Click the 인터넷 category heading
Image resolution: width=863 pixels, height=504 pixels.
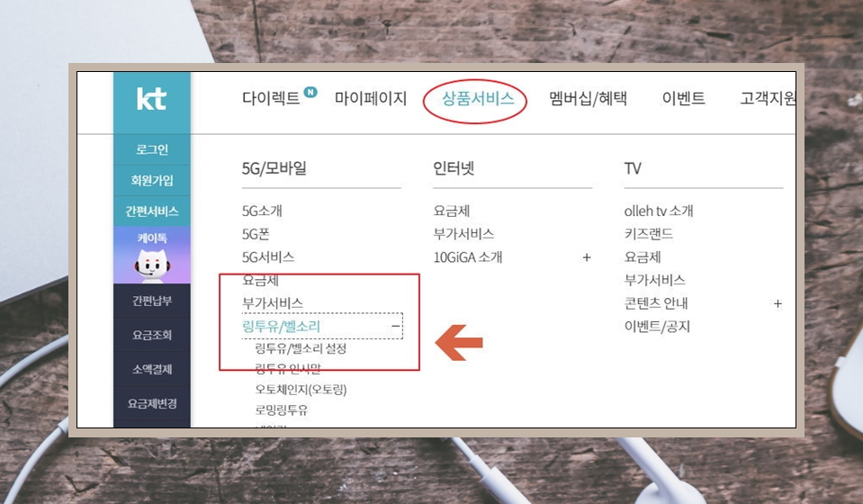(454, 167)
